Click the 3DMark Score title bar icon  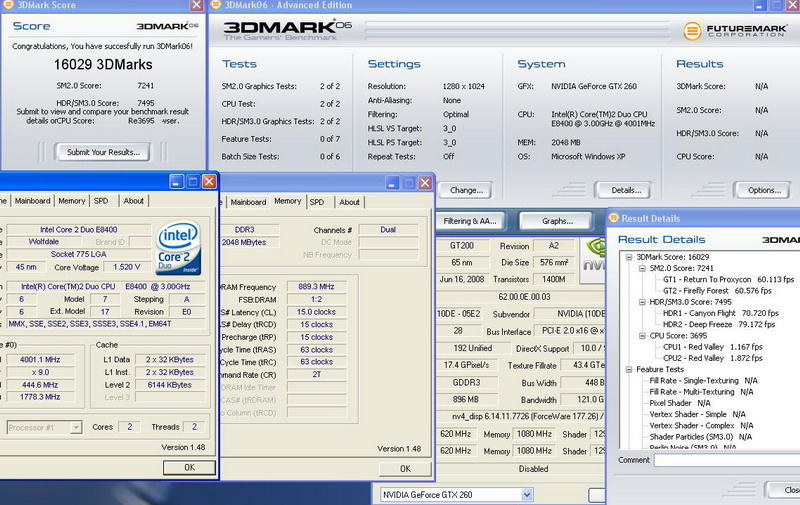(x=8, y=5)
